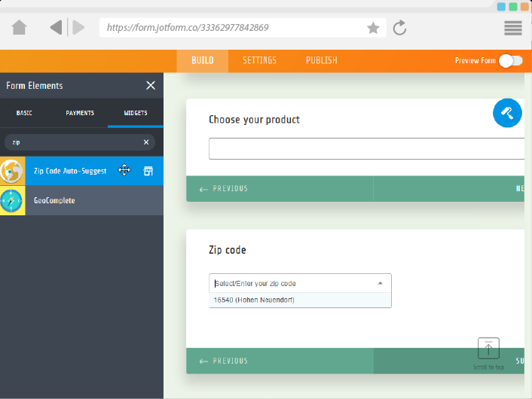Click the browser home icon
The width and height of the screenshot is (532, 399).
20,28
